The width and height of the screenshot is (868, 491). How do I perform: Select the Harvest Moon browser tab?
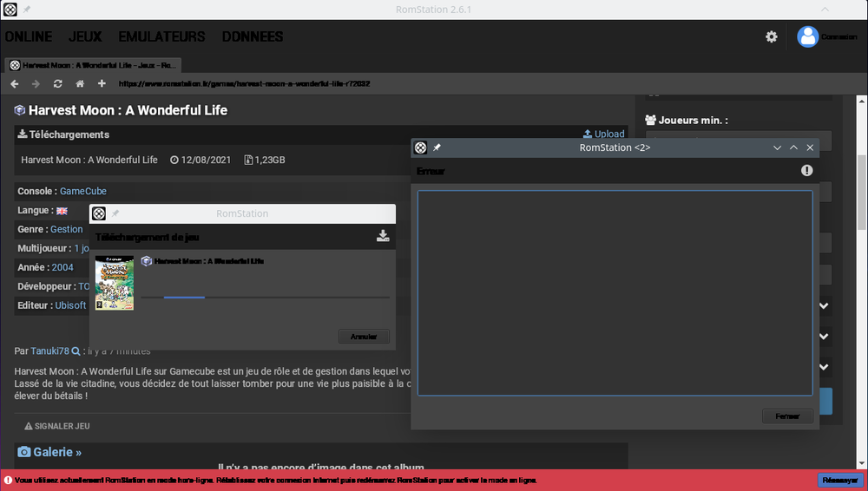click(x=93, y=65)
